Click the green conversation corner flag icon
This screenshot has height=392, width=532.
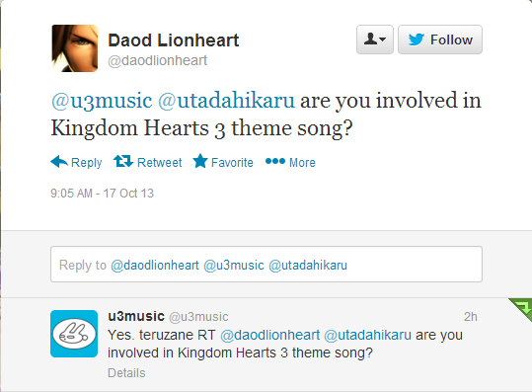pyautogui.click(x=522, y=308)
